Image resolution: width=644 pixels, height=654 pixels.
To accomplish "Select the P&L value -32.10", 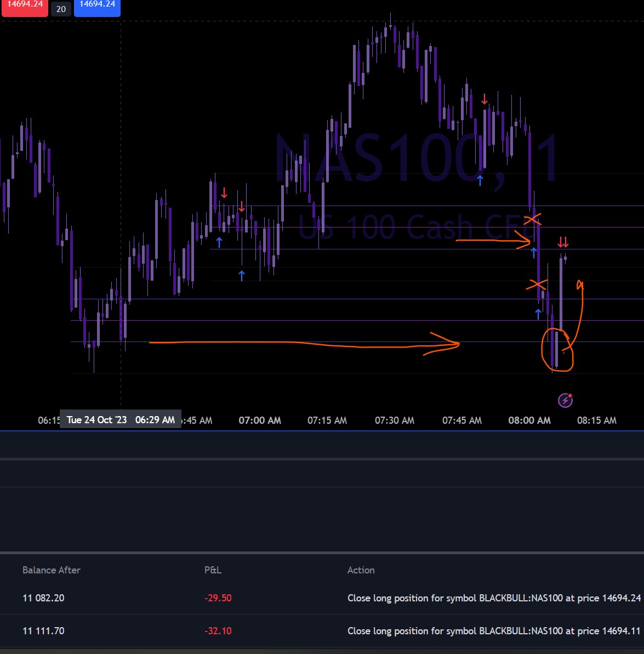I will pyautogui.click(x=218, y=630).
